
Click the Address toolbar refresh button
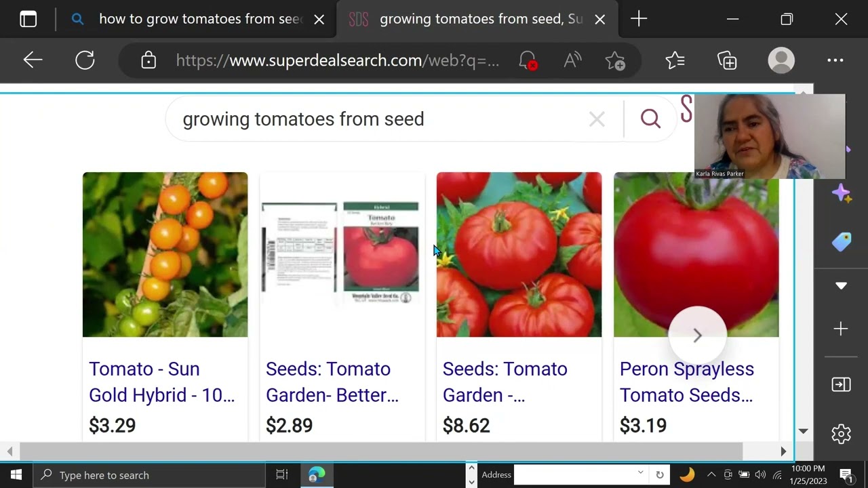[x=659, y=475]
